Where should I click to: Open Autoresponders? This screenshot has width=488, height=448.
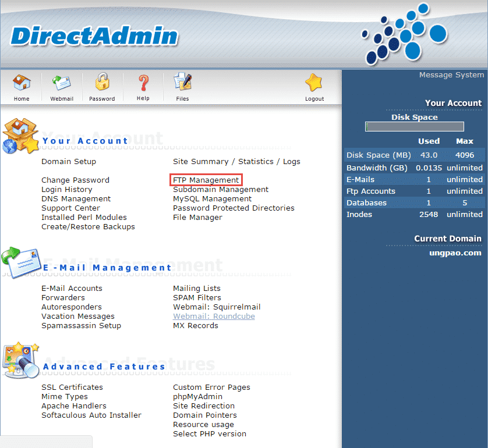point(72,307)
